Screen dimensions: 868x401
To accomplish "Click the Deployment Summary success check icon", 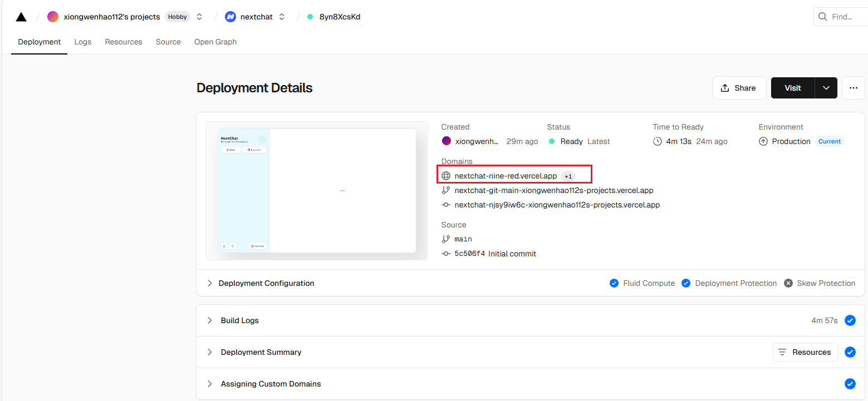I will coord(850,352).
